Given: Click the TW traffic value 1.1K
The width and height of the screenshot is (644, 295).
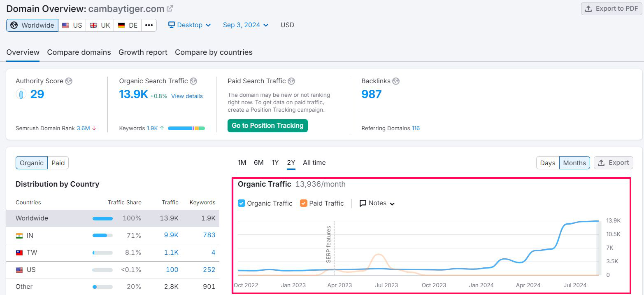Looking at the screenshot, I should [x=171, y=253].
